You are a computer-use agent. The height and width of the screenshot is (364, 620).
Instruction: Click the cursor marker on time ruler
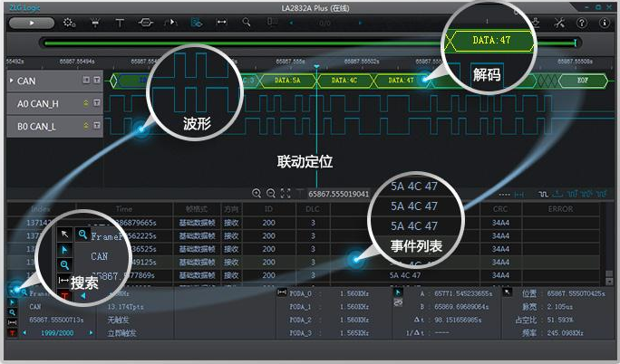click(316, 66)
